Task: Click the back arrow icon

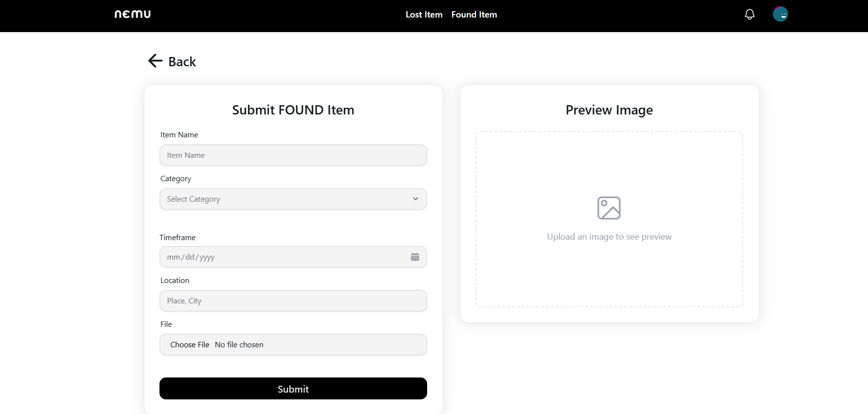Action: 155,60
